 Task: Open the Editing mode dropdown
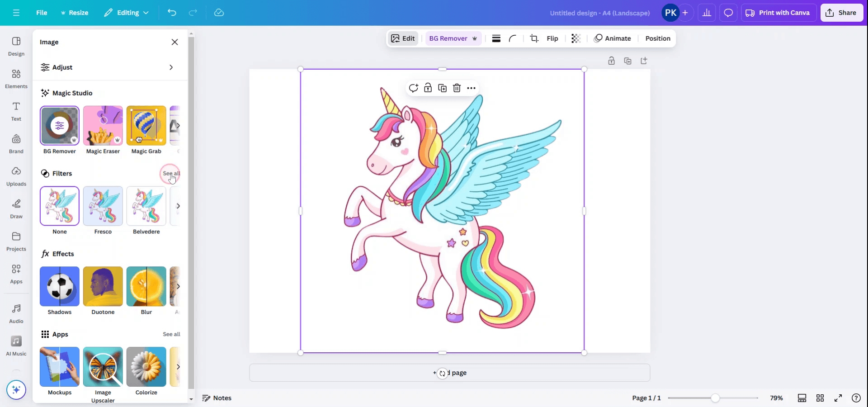pos(127,13)
